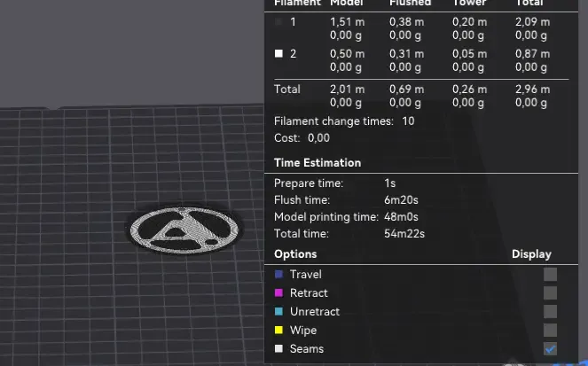Click total model value 2,01 m
588x366 pixels.
pyautogui.click(x=348, y=90)
